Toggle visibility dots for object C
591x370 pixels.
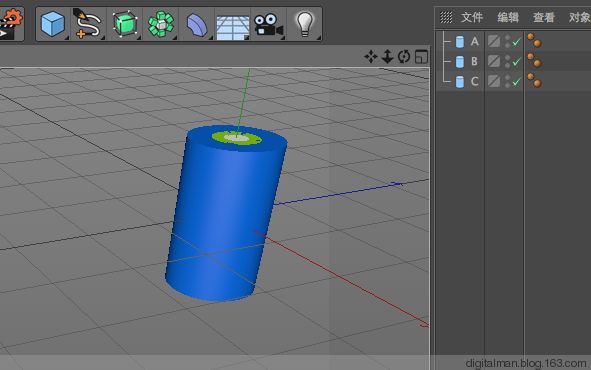[x=508, y=81]
